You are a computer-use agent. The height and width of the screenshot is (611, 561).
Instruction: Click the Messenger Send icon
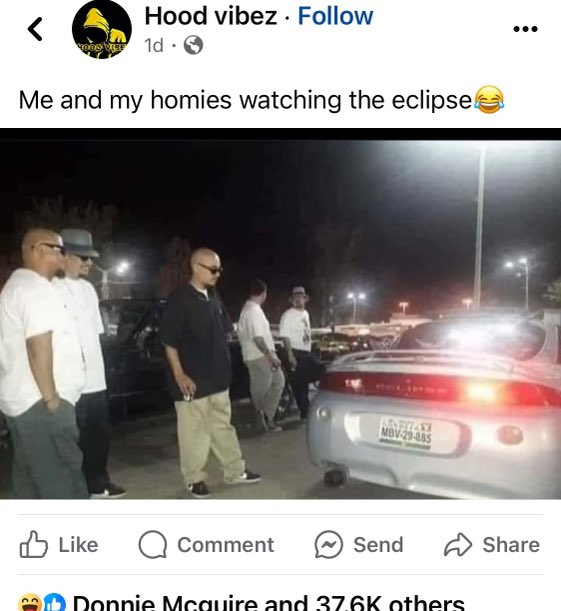(x=329, y=544)
